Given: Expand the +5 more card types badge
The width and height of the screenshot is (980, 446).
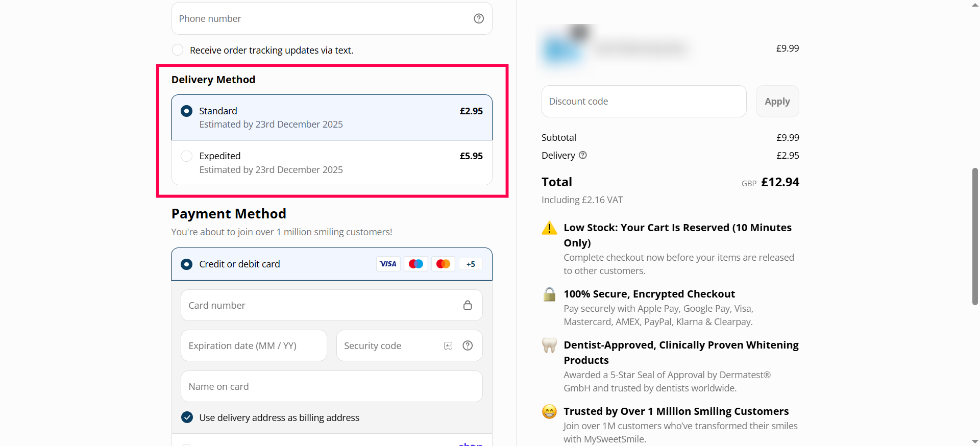Looking at the screenshot, I should pyautogui.click(x=471, y=264).
